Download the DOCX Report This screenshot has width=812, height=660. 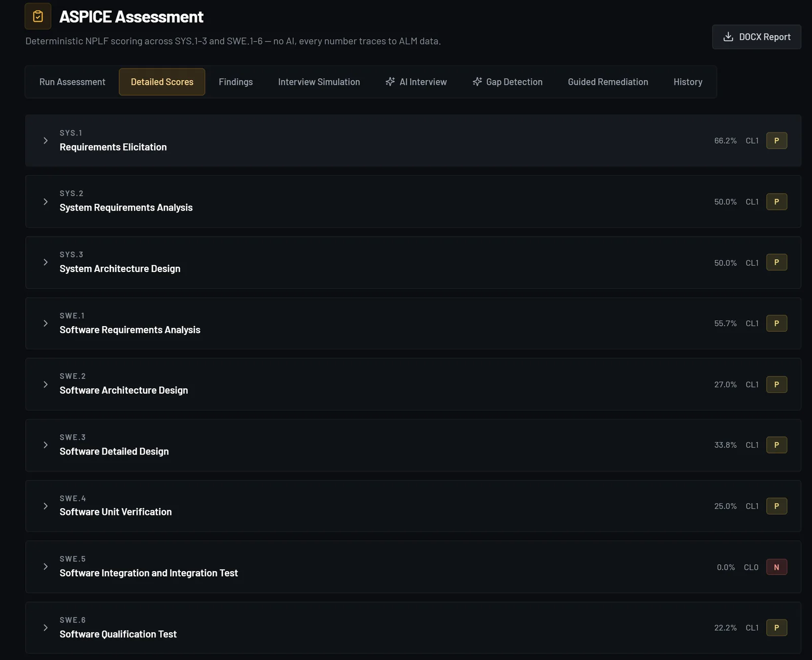(x=757, y=37)
